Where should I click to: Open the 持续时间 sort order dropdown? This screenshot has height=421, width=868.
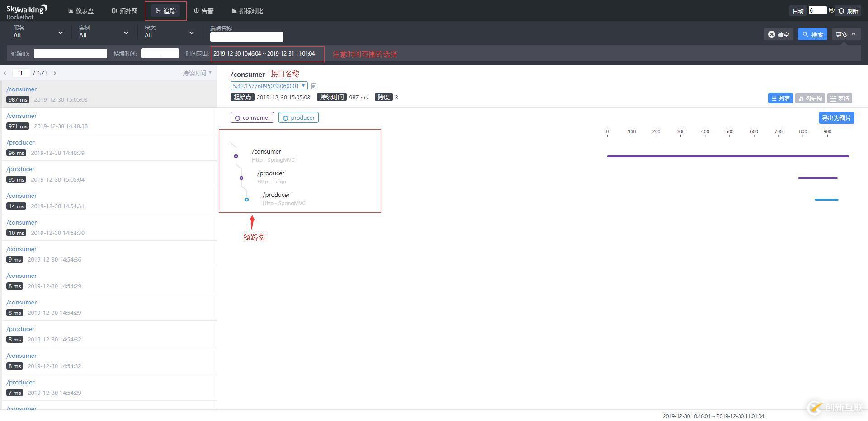click(197, 73)
